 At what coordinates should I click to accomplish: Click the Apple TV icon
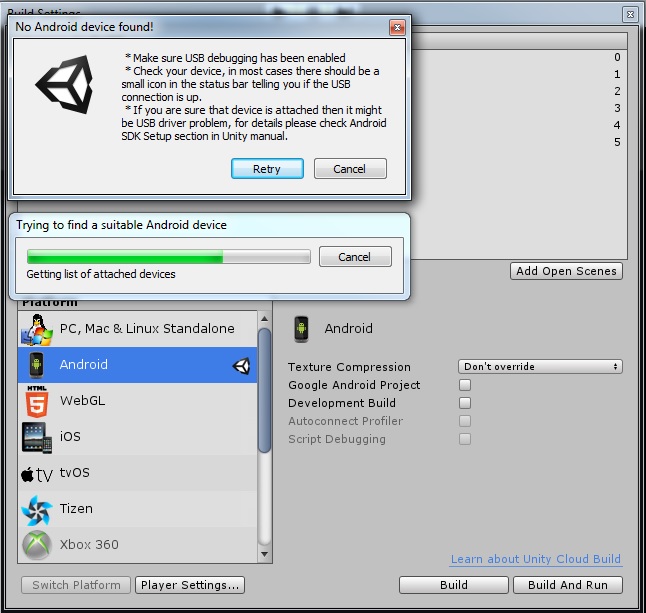pyautogui.click(x=37, y=475)
